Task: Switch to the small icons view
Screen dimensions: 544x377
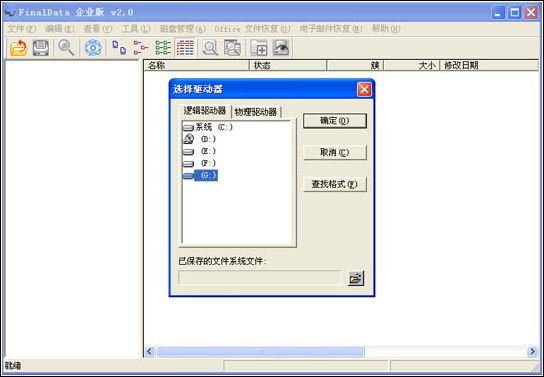Action: (141, 48)
